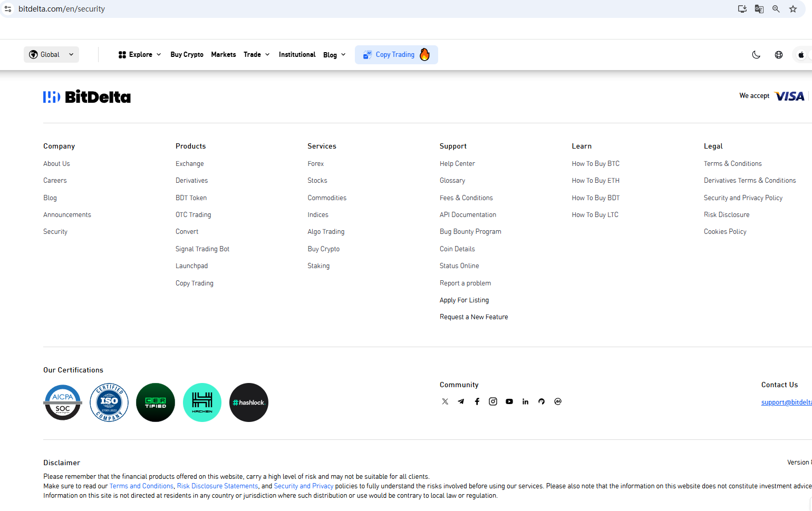Click the CoinMarketCap community icon
This screenshot has height=511, width=812.
[x=558, y=401]
